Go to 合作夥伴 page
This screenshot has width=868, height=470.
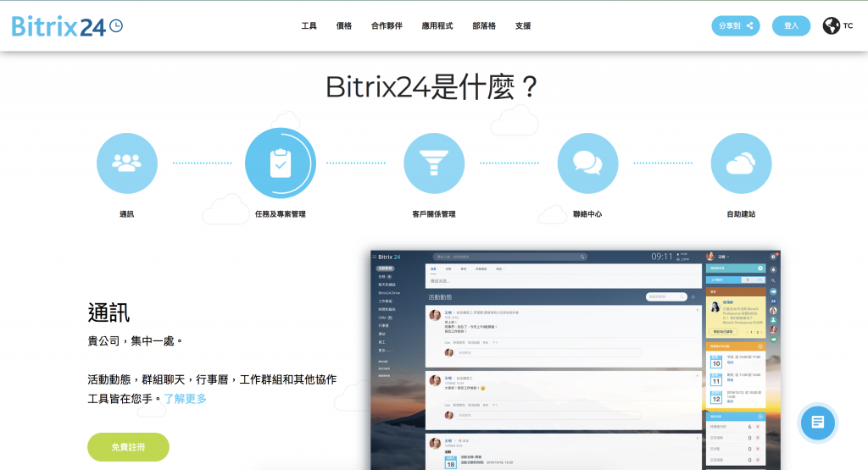(x=387, y=26)
